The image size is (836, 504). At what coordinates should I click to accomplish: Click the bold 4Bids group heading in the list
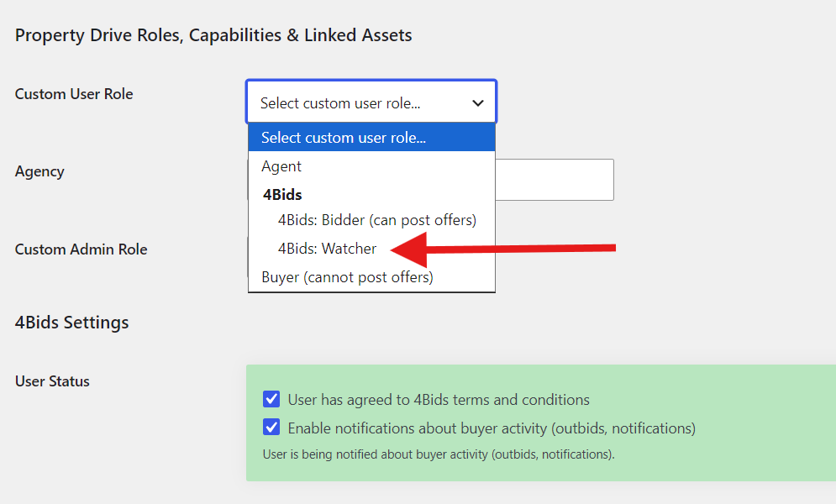(x=282, y=194)
